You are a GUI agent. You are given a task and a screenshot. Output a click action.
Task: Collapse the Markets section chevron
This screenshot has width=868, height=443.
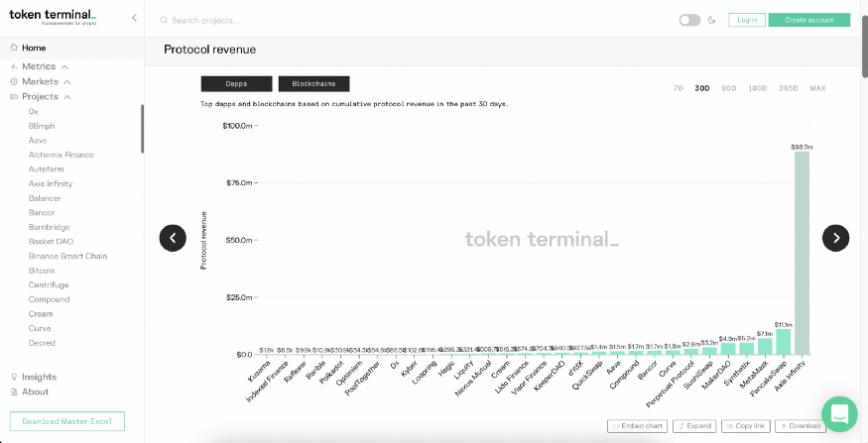67,82
